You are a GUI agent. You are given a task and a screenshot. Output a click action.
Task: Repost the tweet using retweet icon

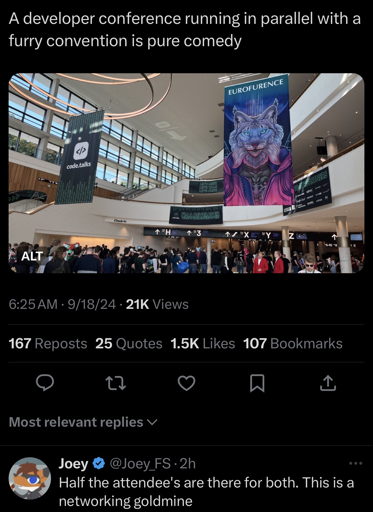click(x=116, y=383)
